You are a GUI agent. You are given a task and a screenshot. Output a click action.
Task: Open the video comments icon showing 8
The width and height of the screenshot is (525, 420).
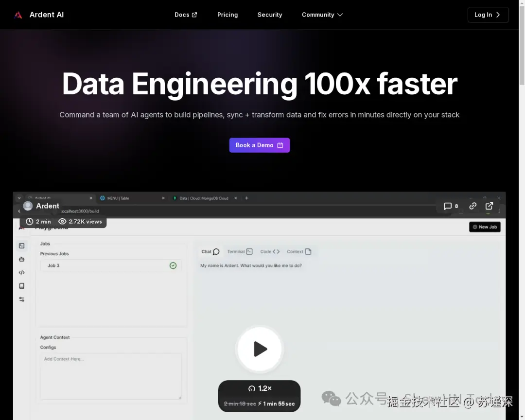451,206
